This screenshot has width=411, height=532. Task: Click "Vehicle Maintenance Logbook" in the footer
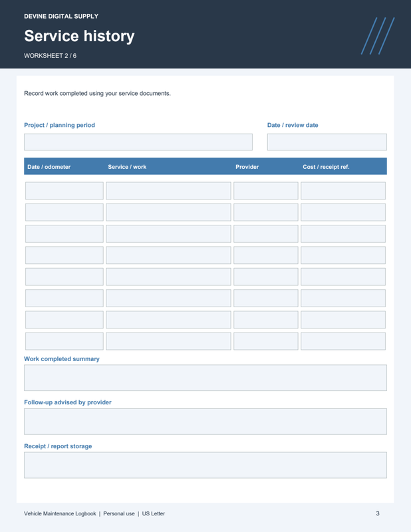coord(60,513)
